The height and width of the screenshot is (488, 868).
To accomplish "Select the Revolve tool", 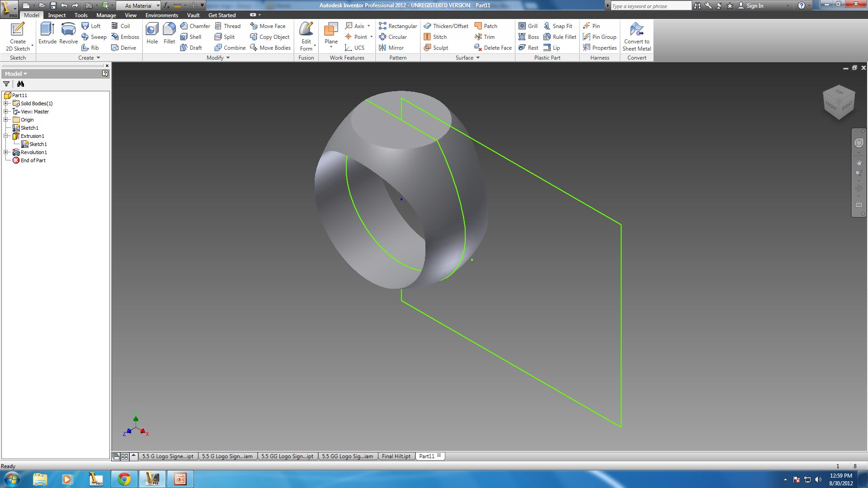I will pyautogui.click(x=69, y=33).
